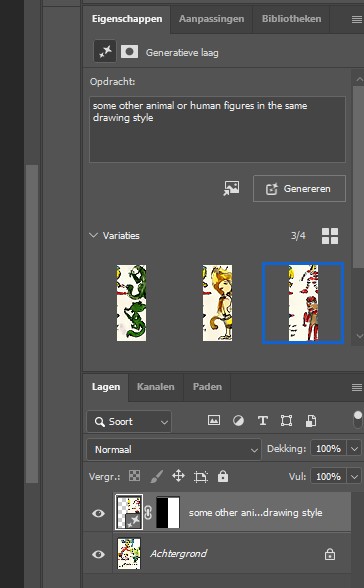Select the black-white layer mask thumbnail
Viewport: 364px width, 588px height.
click(x=168, y=512)
